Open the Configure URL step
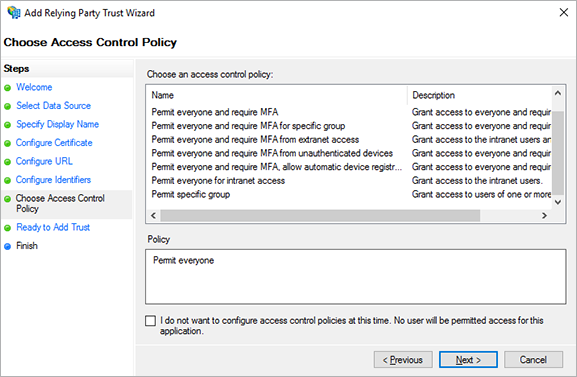The width and height of the screenshot is (577, 377). click(x=45, y=161)
